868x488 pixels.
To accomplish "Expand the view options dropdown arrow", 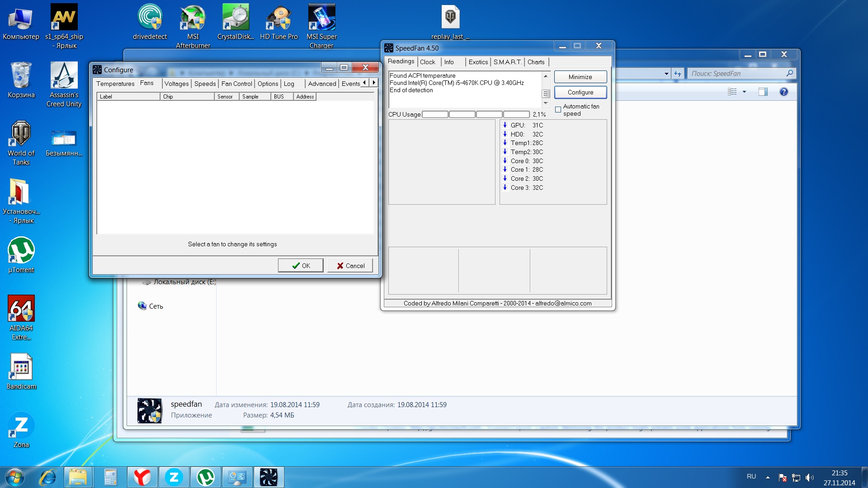I will pos(744,92).
